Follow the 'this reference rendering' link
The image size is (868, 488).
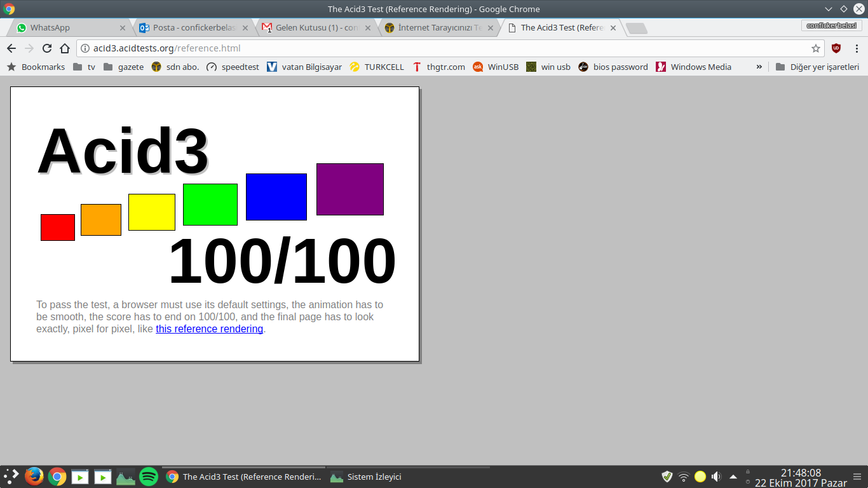[209, 329]
